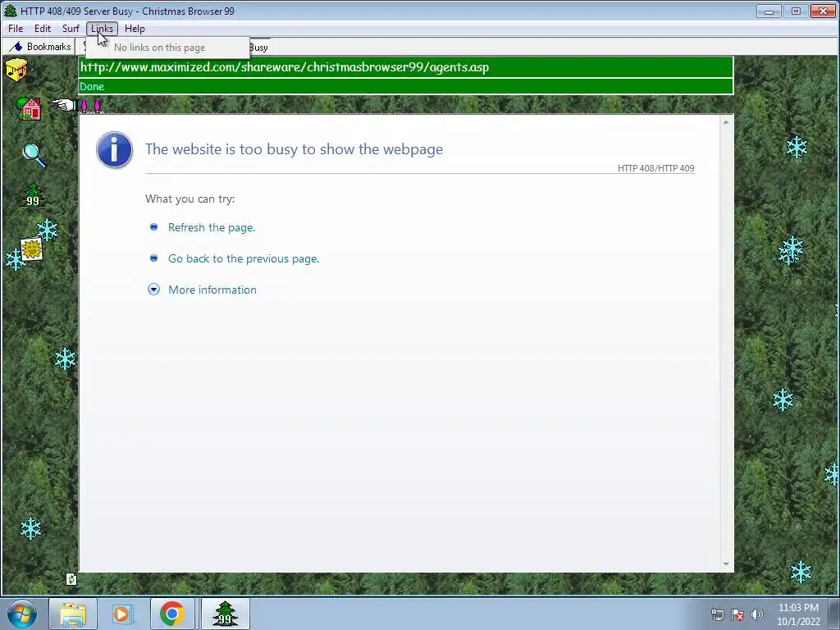Click the 'Done' status text
This screenshot has width=840, height=630.
pos(92,86)
